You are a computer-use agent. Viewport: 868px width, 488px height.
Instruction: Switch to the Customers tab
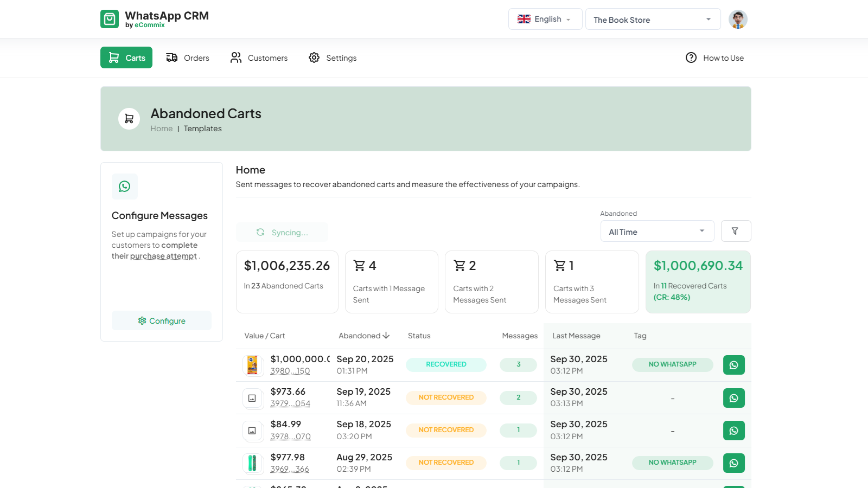click(x=259, y=58)
